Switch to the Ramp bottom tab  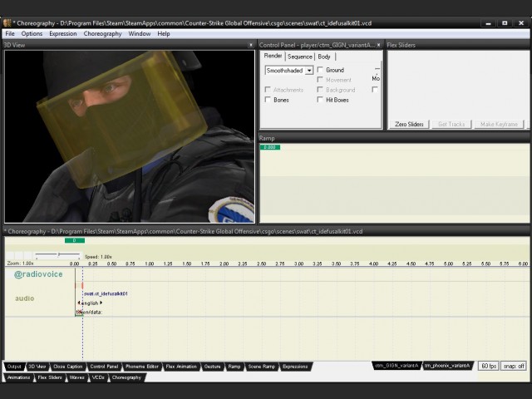coord(234,367)
